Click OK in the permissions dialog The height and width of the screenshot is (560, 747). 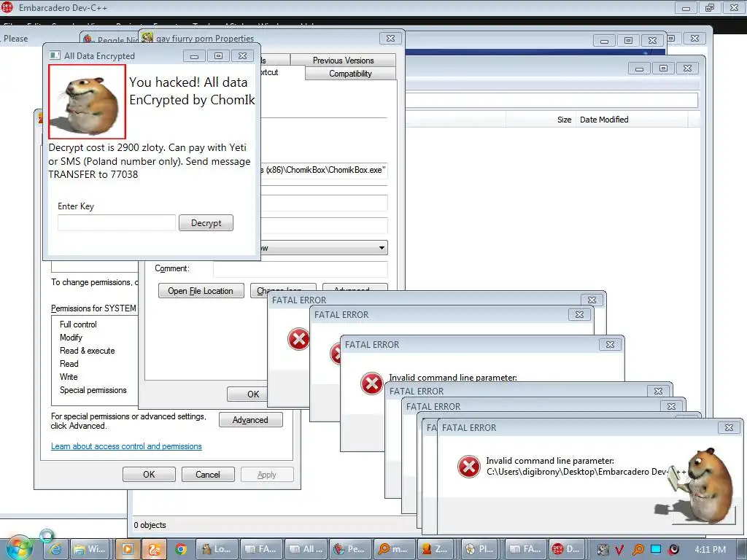pos(149,474)
